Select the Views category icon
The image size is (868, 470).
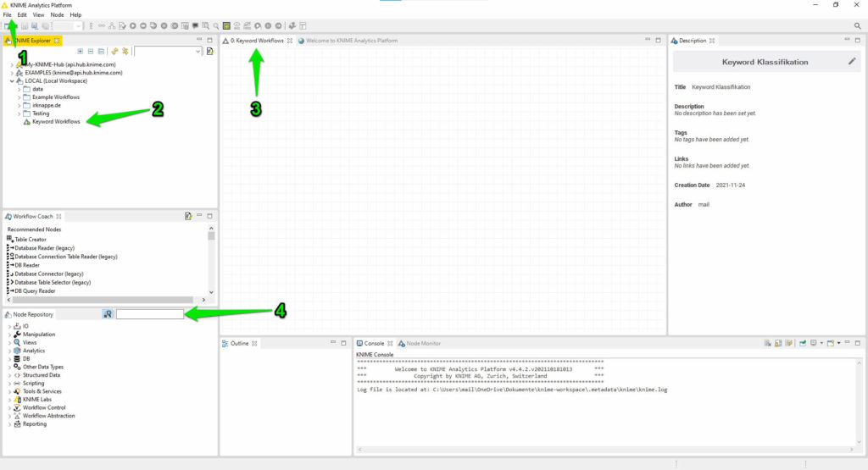pyautogui.click(x=17, y=343)
